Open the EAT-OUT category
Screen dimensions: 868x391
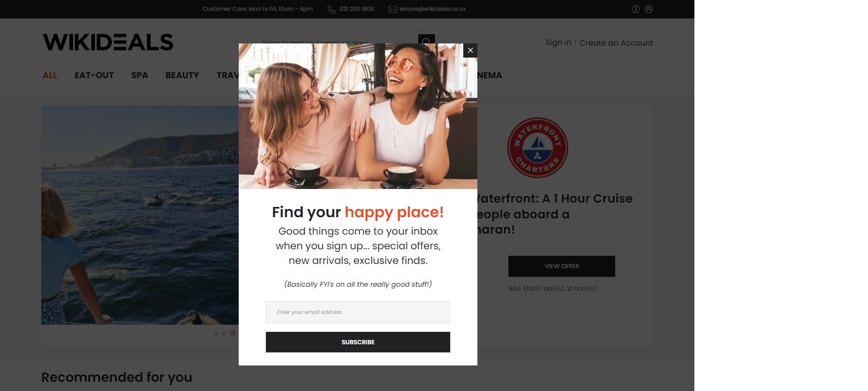pyautogui.click(x=94, y=75)
